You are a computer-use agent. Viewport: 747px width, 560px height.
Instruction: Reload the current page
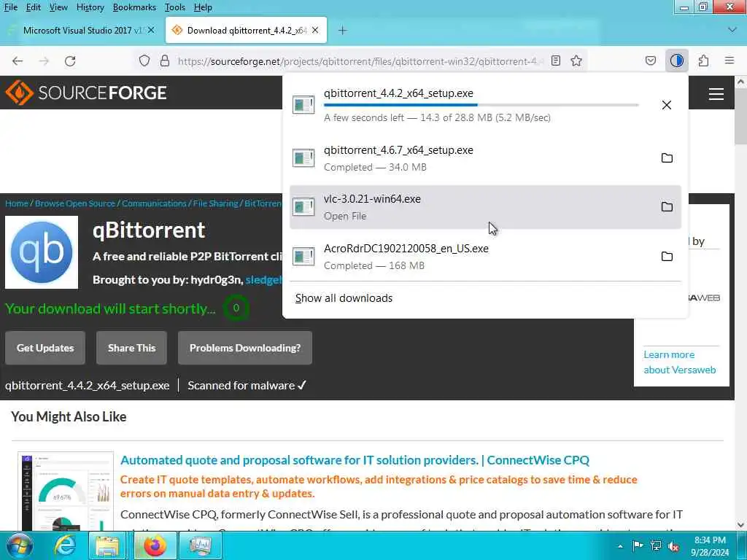(x=70, y=61)
